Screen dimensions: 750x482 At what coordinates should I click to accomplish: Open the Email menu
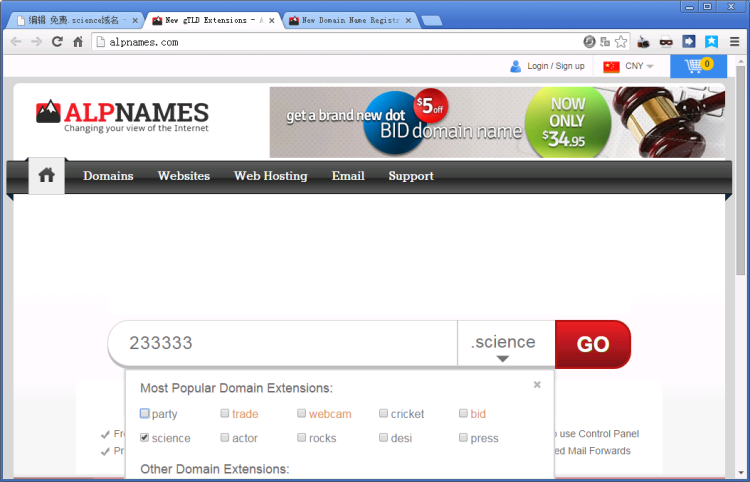348,176
